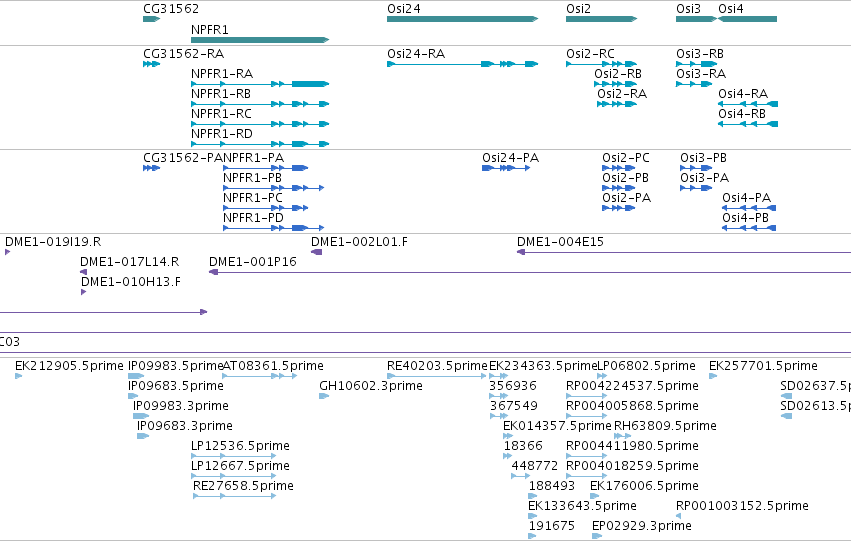Click the Osi2-RA transcript
Viewport: 851px width, 541px height.
click(x=617, y=104)
